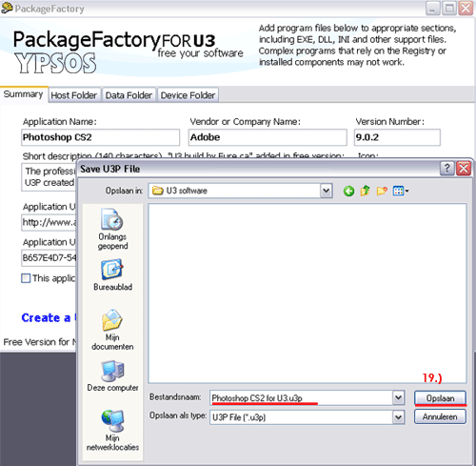Switch to the Host Folder tab

coord(74,95)
